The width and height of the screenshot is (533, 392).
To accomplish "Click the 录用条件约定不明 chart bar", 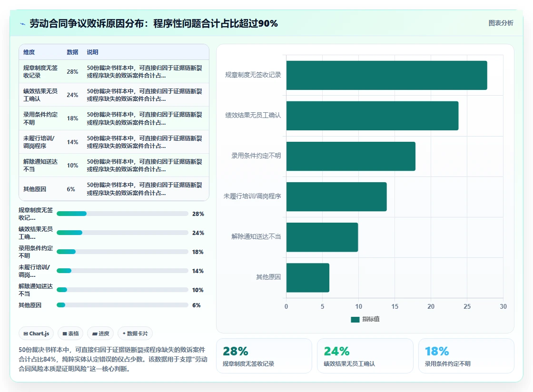I will point(351,156).
